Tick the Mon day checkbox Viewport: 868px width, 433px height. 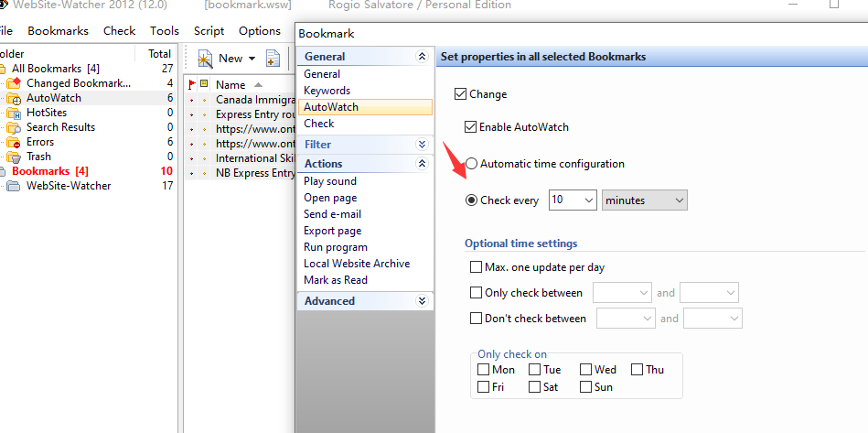point(484,370)
